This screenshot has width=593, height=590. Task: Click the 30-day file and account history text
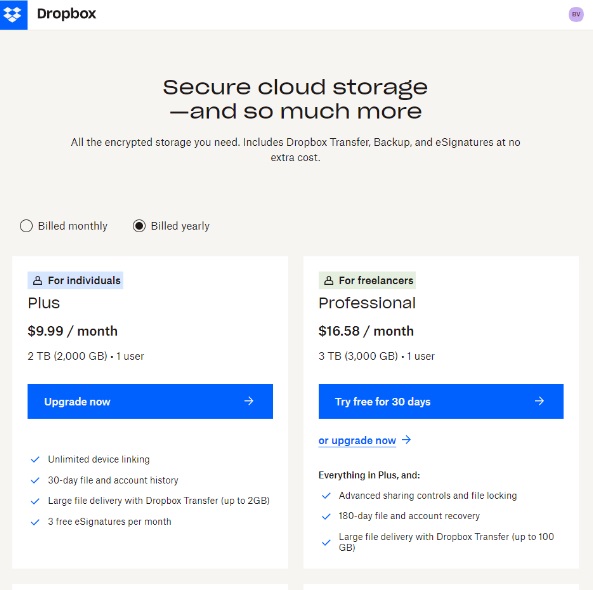[113, 480]
